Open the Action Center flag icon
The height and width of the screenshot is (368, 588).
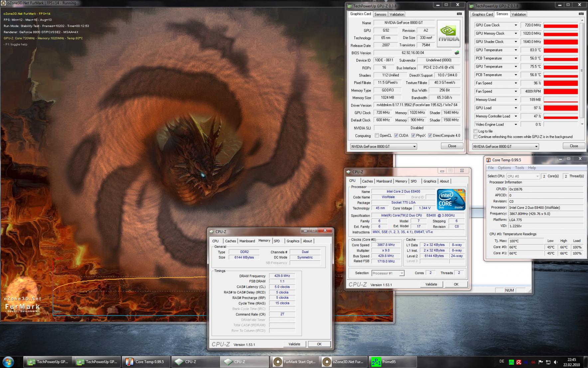pyautogui.click(x=540, y=362)
